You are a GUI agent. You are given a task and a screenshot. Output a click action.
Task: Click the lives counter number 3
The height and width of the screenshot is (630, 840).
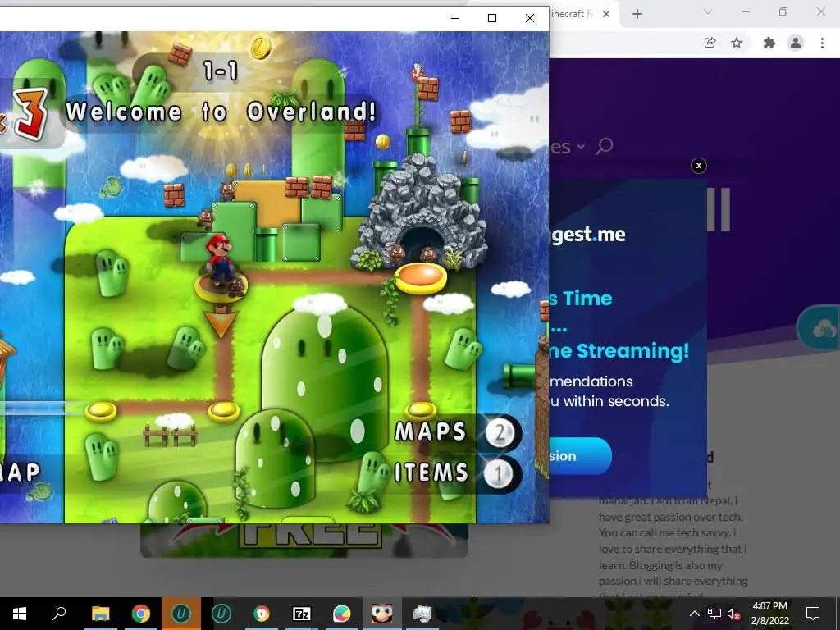click(x=32, y=114)
